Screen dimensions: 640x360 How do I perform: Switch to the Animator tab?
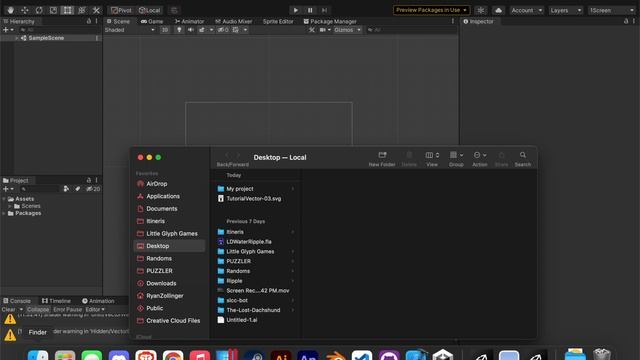pyautogui.click(x=189, y=21)
